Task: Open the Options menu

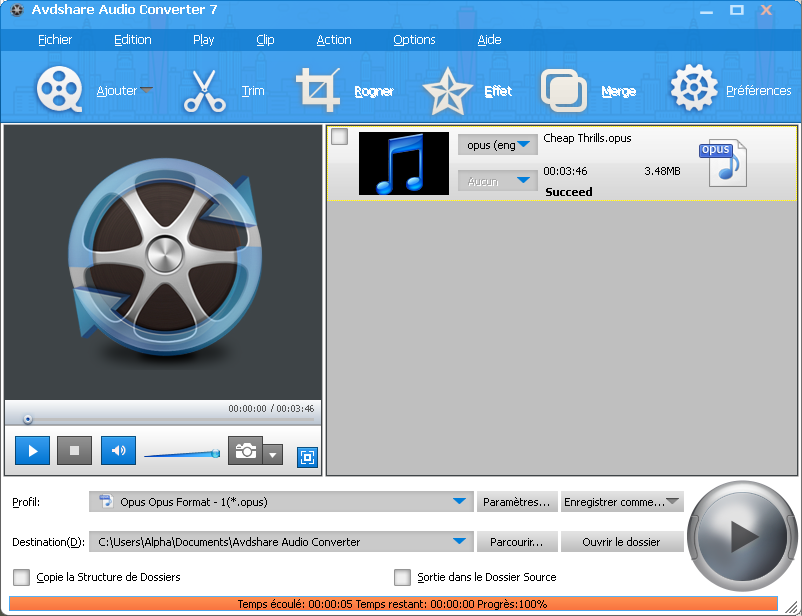Action: [x=414, y=40]
